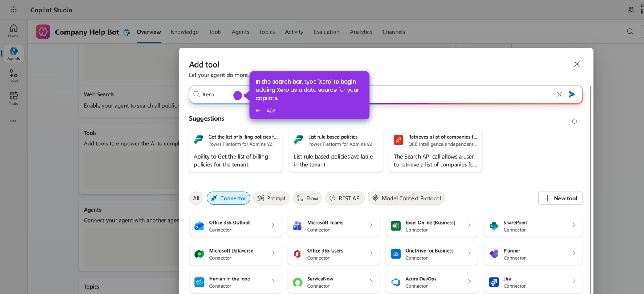
Task: Filter tools by All
Action: pyautogui.click(x=196, y=198)
